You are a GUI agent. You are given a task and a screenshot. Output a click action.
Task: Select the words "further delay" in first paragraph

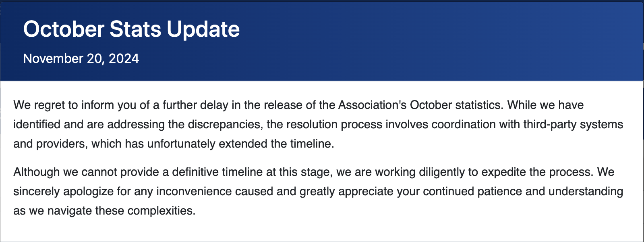(x=195, y=105)
